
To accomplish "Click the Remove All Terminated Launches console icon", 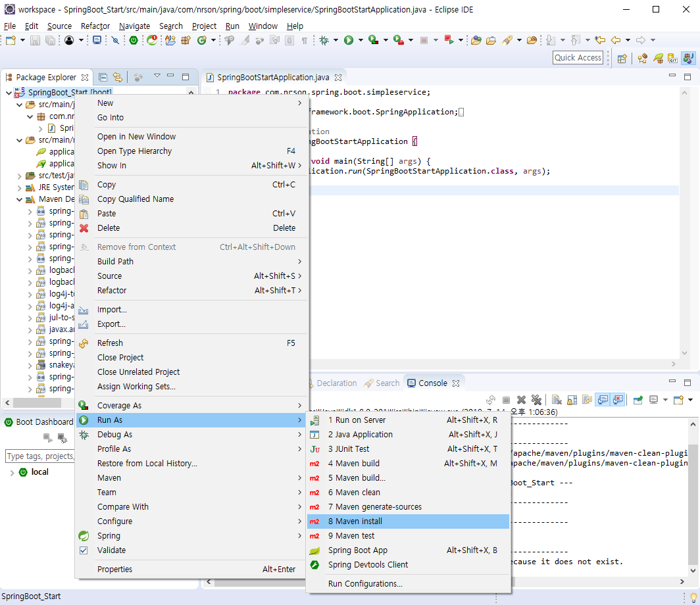I will (x=536, y=400).
